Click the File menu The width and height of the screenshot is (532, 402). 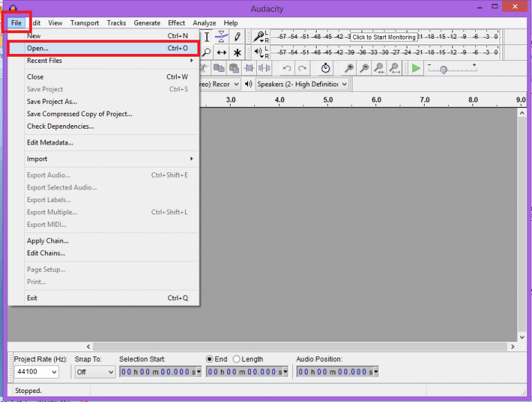click(17, 23)
